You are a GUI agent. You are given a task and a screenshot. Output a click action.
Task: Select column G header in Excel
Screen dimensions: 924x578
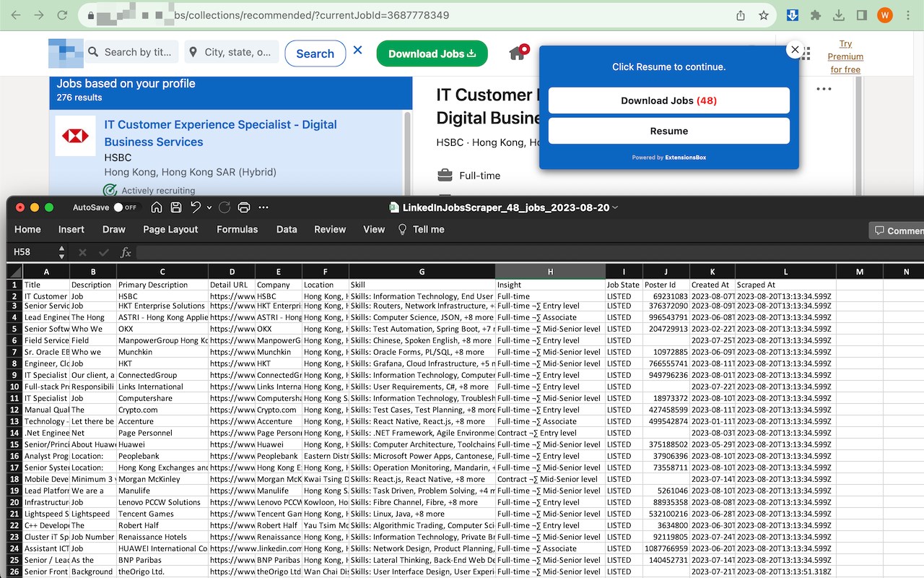(x=422, y=272)
